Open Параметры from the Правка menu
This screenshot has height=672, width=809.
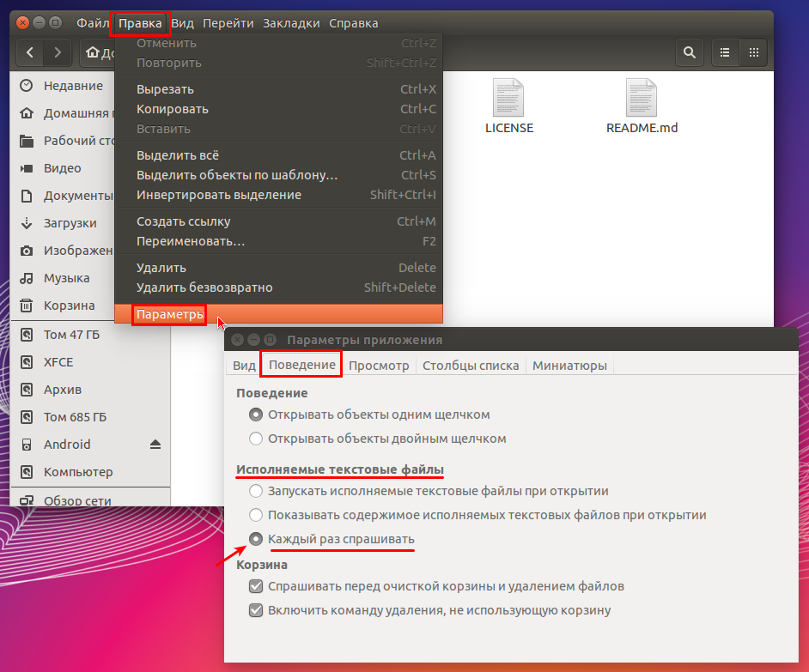[x=278, y=313]
